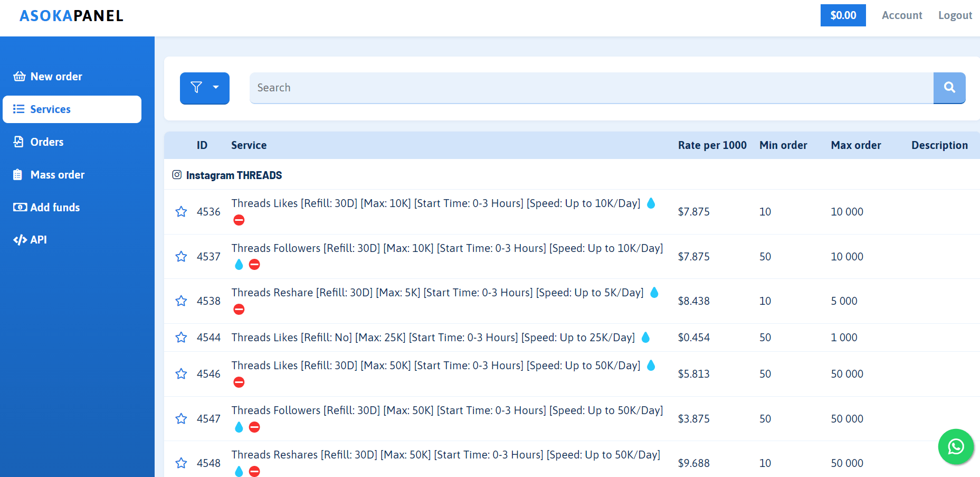This screenshot has height=477, width=980.
Task: Click the blue drop icon on service 4544
Action: click(x=645, y=338)
